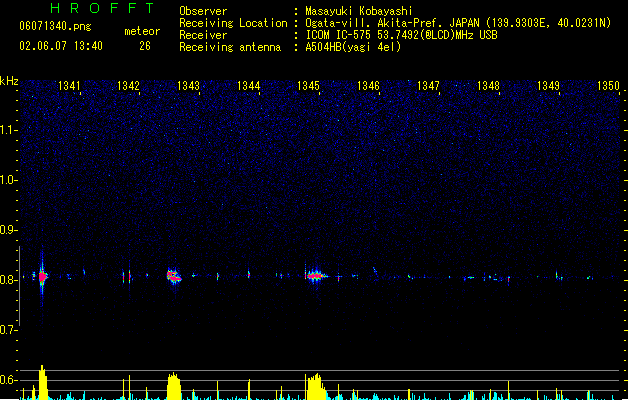
Task: Select the file name 06071340.png
Action: pyautogui.click(x=55, y=26)
